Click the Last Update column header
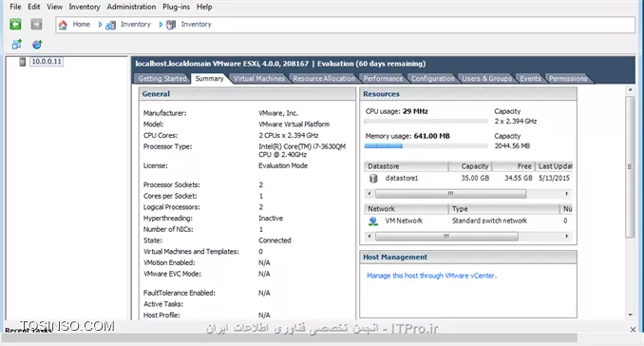The height and width of the screenshot is (346, 644). (555, 166)
